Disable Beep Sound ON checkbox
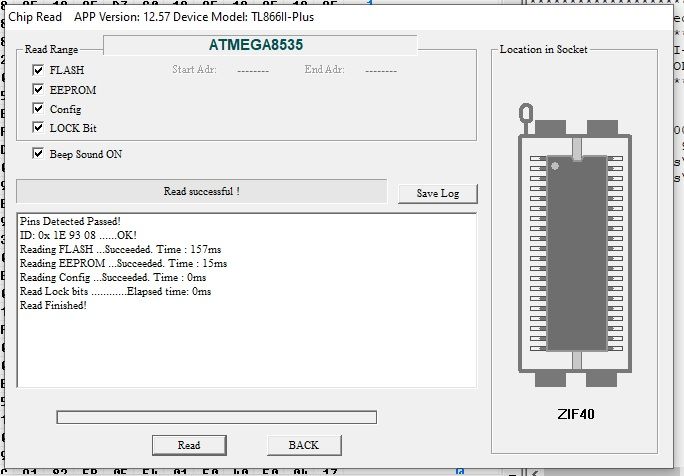 point(38,153)
